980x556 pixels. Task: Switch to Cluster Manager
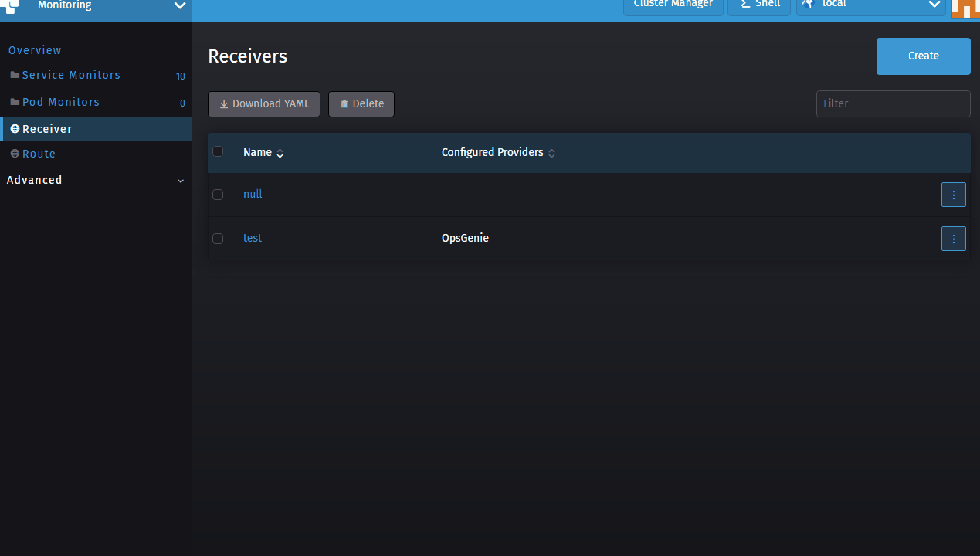(673, 3)
